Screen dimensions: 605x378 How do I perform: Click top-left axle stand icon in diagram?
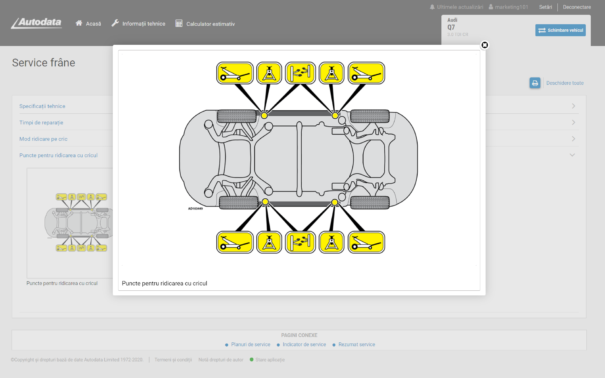(269, 73)
